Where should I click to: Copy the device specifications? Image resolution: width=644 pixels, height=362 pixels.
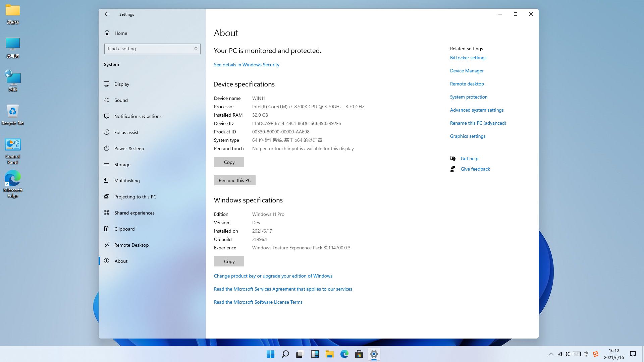click(x=229, y=162)
